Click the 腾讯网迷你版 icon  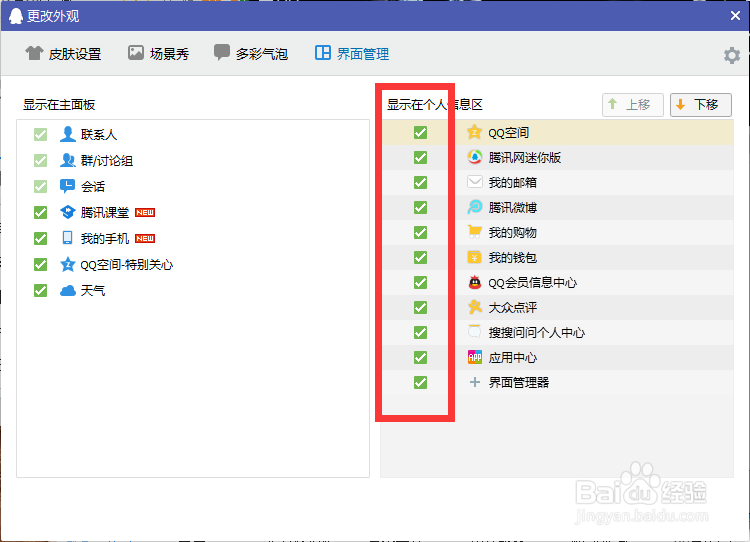click(474, 157)
